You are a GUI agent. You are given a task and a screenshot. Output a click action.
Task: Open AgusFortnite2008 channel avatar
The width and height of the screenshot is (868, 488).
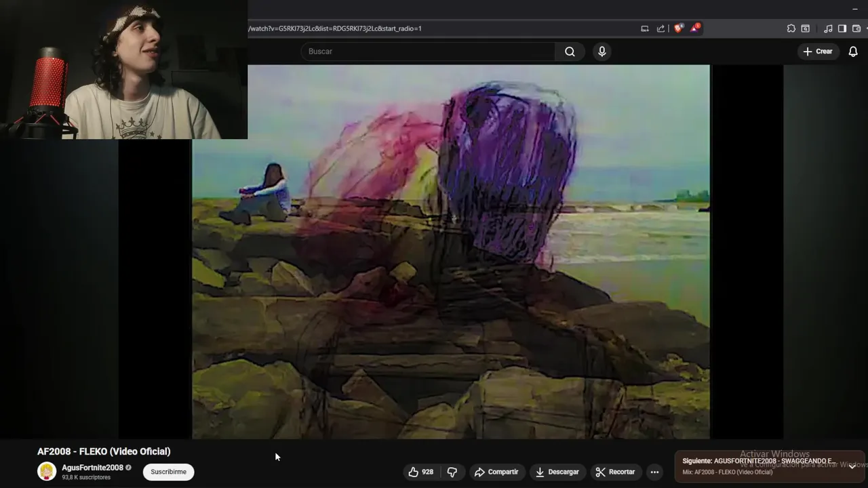(x=47, y=471)
